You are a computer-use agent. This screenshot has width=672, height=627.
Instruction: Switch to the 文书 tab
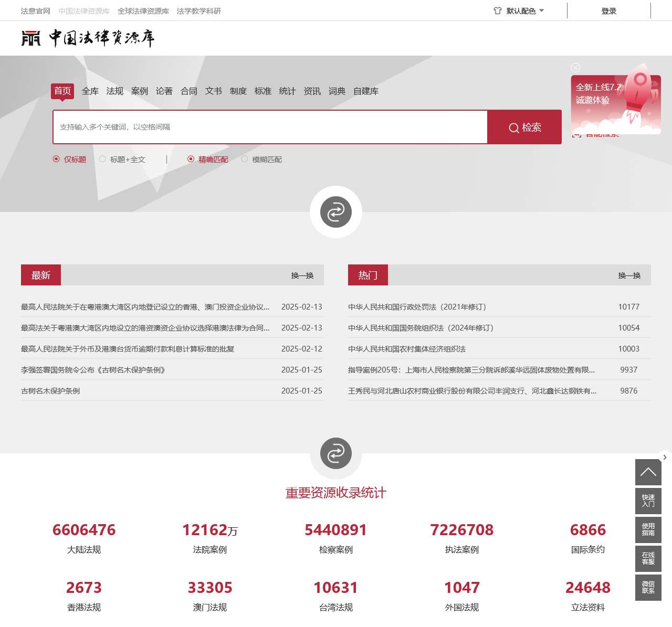214,91
